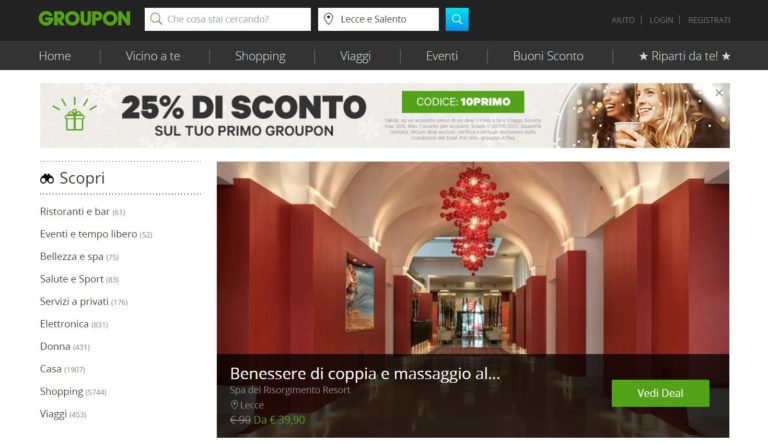Close the 25% discount banner
Viewport: 768px width, 444px height.
(718, 93)
